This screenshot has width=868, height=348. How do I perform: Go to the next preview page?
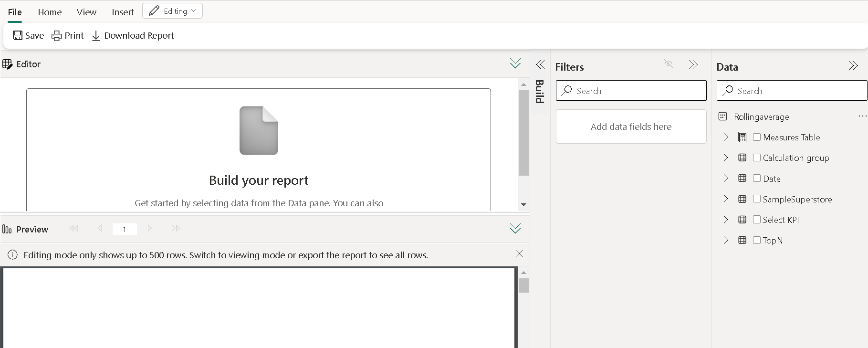(149, 229)
